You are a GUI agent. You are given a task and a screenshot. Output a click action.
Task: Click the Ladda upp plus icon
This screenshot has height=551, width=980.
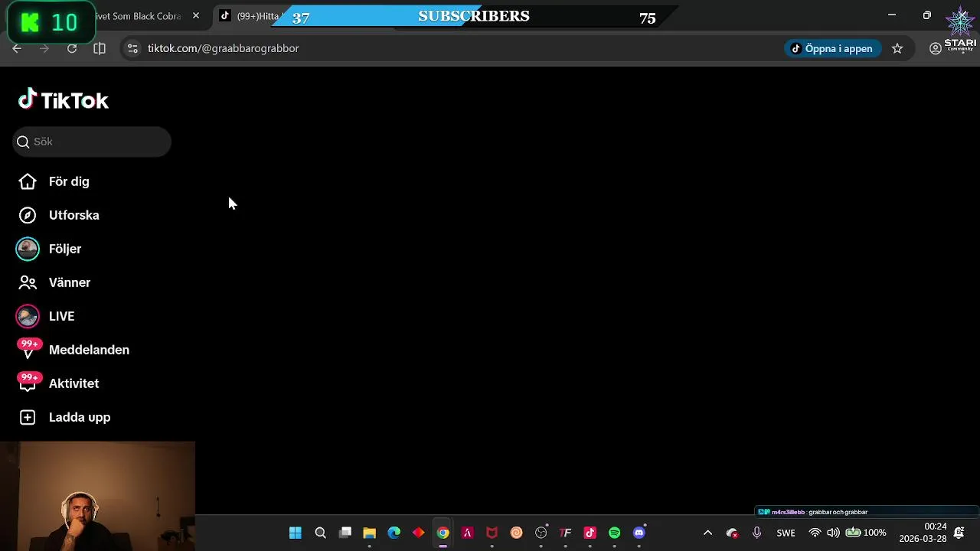coord(28,417)
